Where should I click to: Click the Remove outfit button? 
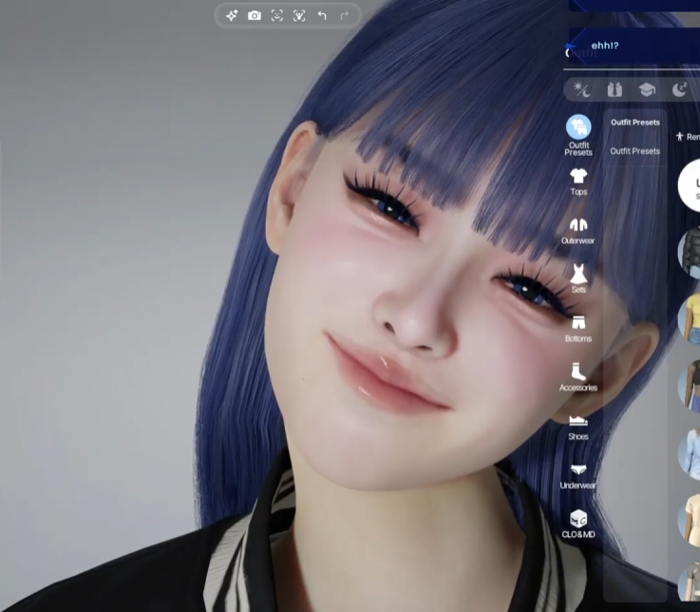coord(688,137)
